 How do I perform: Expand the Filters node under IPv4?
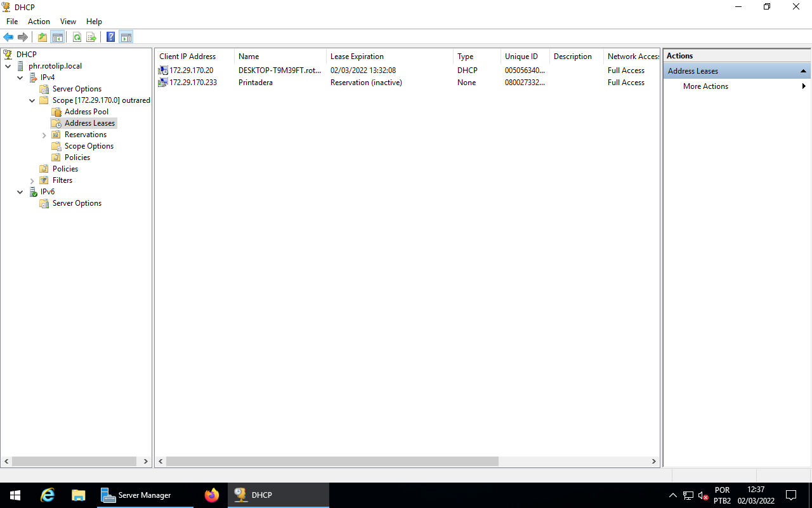32,180
